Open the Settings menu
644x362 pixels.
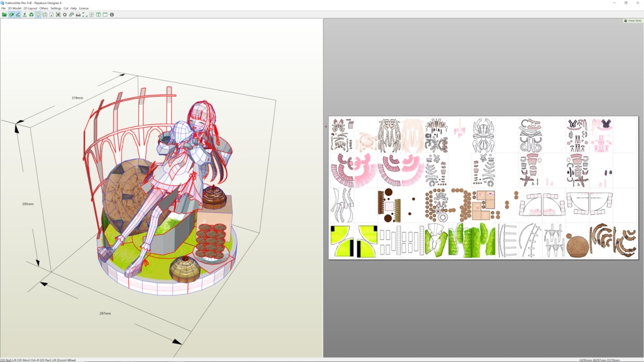point(56,8)
